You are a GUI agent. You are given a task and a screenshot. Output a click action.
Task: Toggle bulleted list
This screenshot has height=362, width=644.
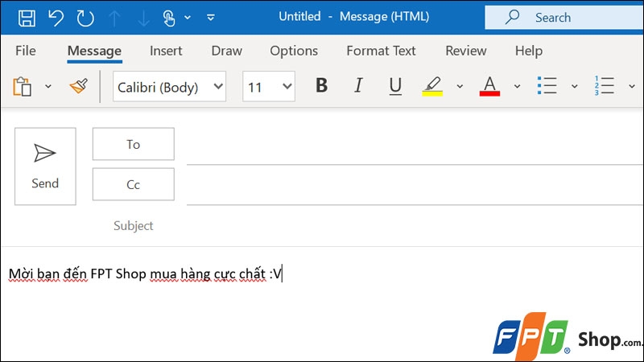pyautogui.click(x=547, y=86)
